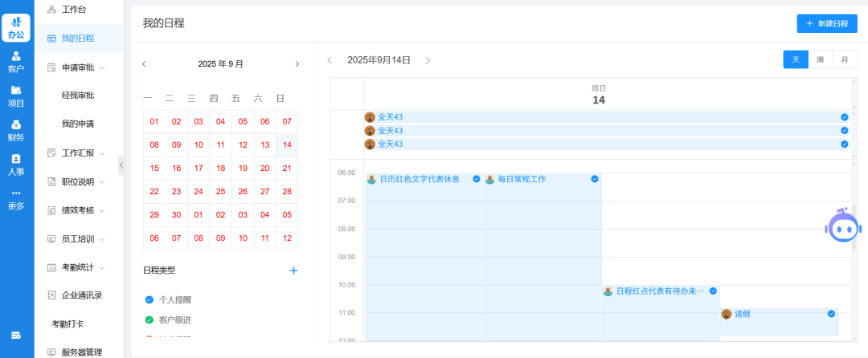Switch to 月 view
Image resolution: width=868 pixels, height=358 pixels.
coord(845,59)
